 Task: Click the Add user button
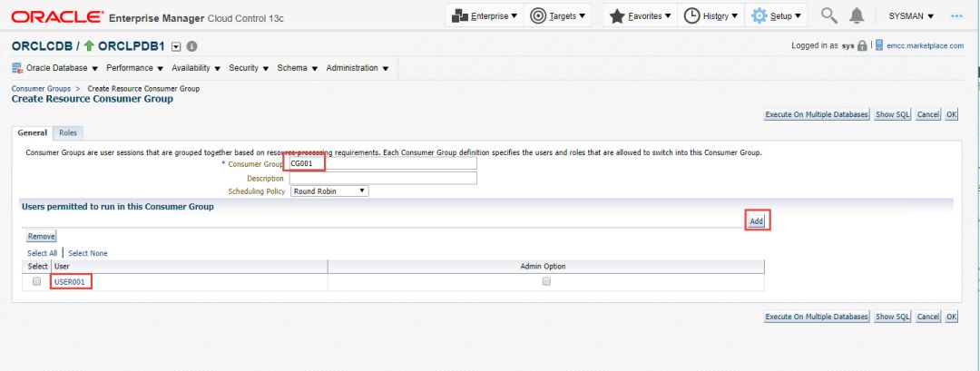pyautogui.click(x=757, y=221)
